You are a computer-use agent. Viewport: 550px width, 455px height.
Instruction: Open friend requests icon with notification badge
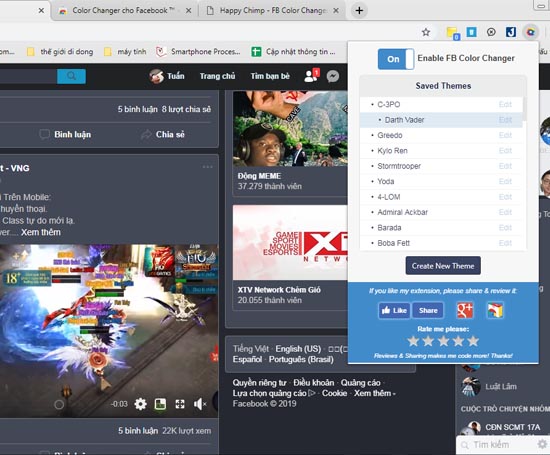pos(311,75)
